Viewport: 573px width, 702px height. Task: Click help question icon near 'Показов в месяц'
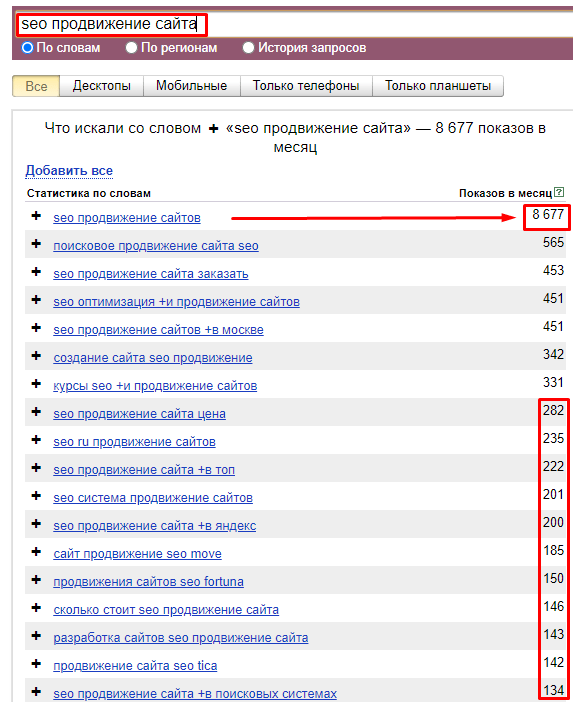coord(559,192)
